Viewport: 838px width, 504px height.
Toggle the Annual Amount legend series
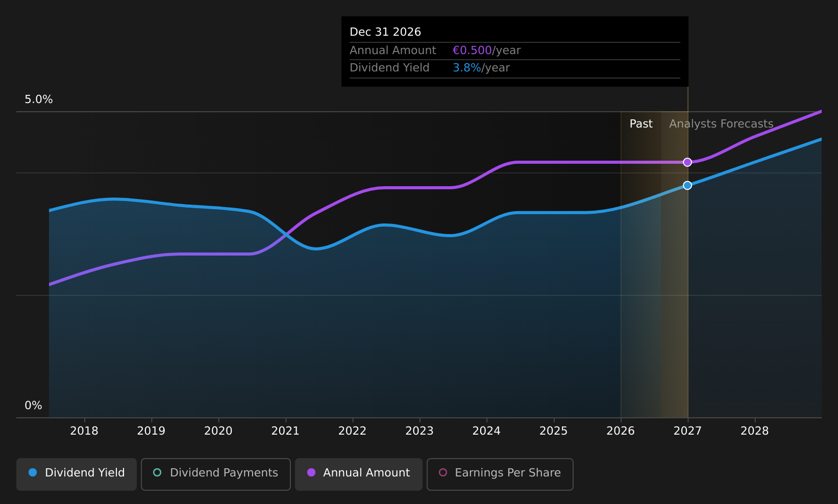click(359, 474)
